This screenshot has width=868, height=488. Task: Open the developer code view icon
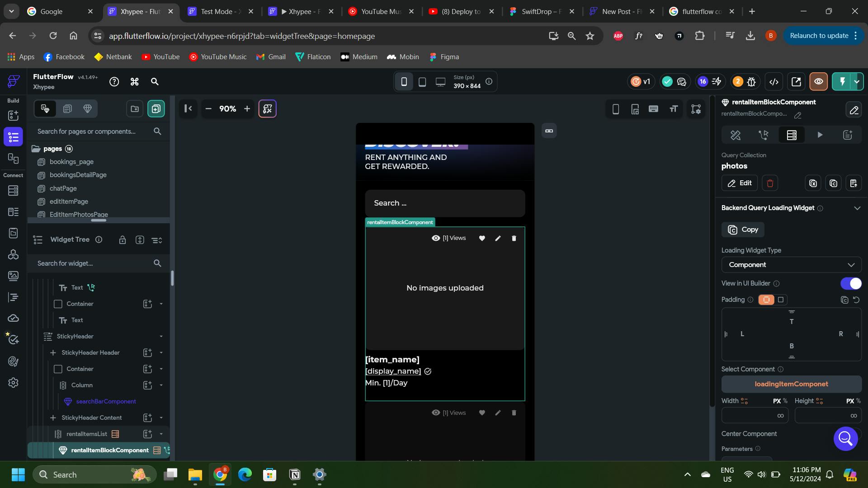[774, 82]
